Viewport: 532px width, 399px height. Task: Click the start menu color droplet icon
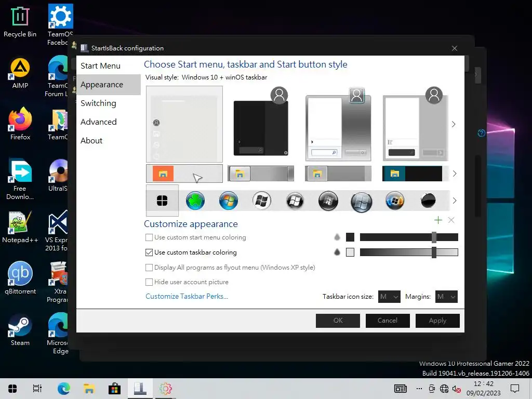tap(337, 237)
